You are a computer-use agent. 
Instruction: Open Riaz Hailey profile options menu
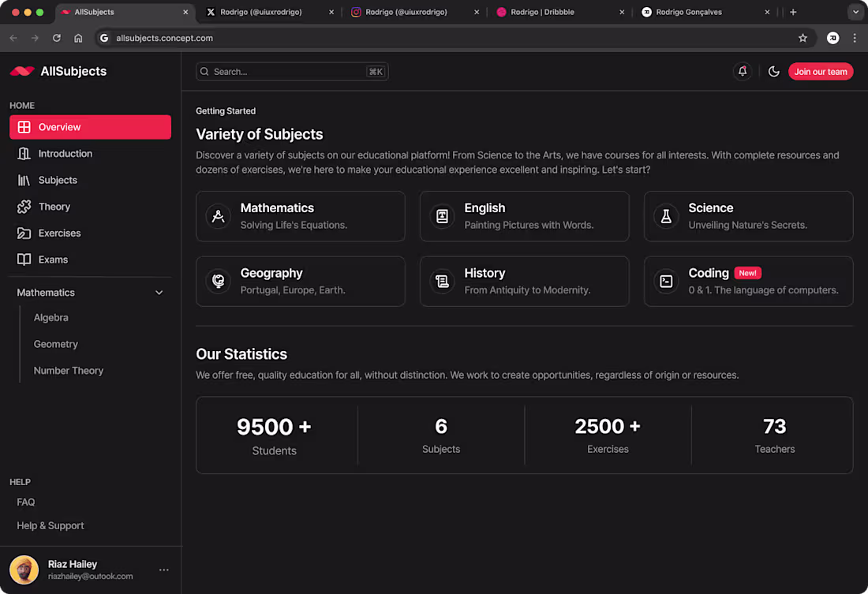pos(163,570)
